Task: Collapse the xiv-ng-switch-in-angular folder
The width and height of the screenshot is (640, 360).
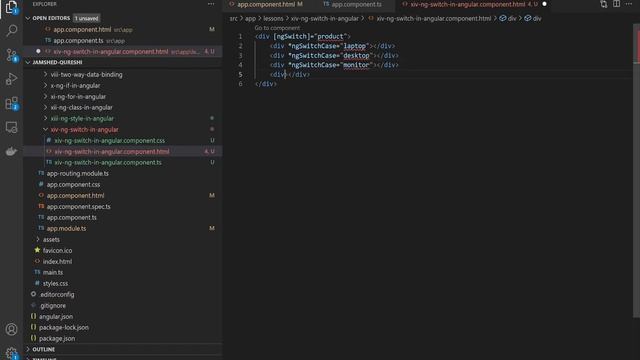Action: tap(84, 130)
